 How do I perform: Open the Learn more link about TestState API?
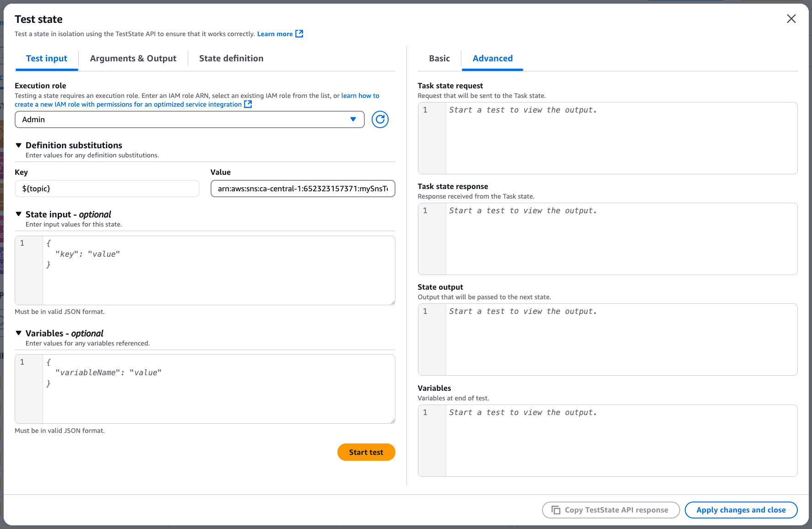[x=275, y=33]
